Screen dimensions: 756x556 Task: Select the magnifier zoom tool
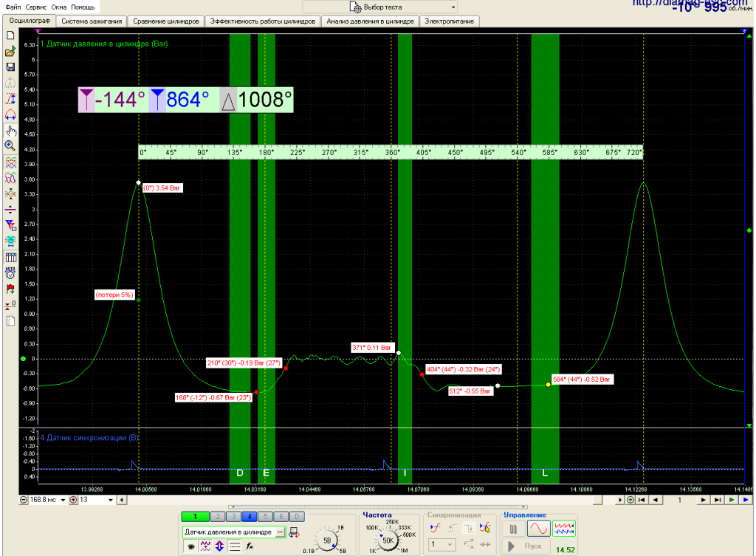click(10, 146)
